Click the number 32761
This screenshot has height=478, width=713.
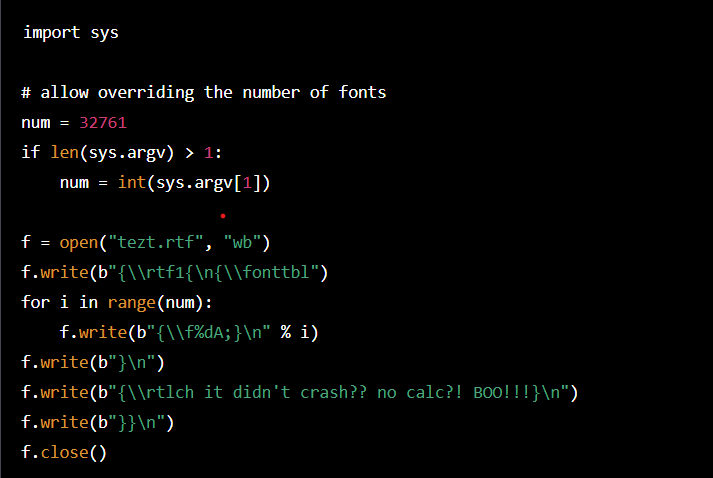103,123
